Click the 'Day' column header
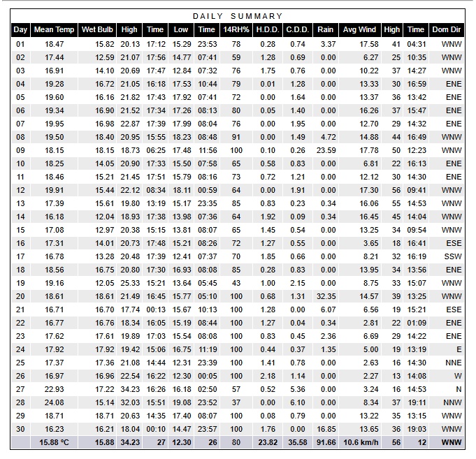This screenshot has height=459, width=476. pyautogui.click(x=20, y=30)
